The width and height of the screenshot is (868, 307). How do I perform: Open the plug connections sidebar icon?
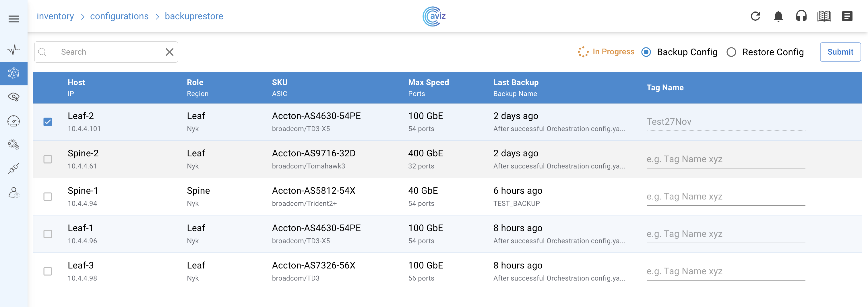[13, 168]
